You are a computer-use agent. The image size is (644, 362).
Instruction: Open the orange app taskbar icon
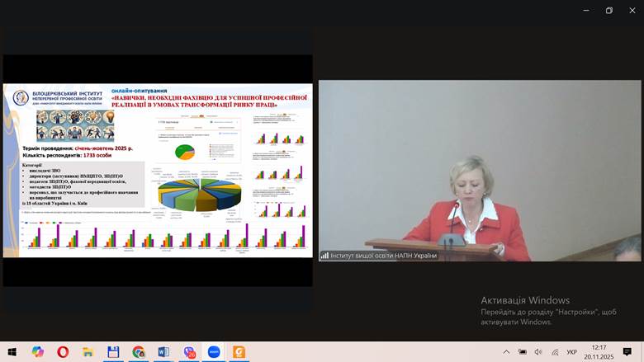[x=239, y=352]
